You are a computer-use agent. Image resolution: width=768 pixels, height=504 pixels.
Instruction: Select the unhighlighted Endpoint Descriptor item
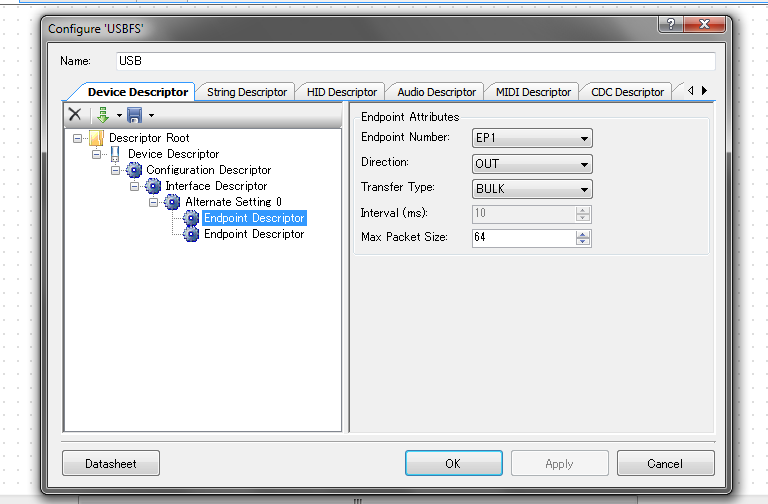(254, 234)
